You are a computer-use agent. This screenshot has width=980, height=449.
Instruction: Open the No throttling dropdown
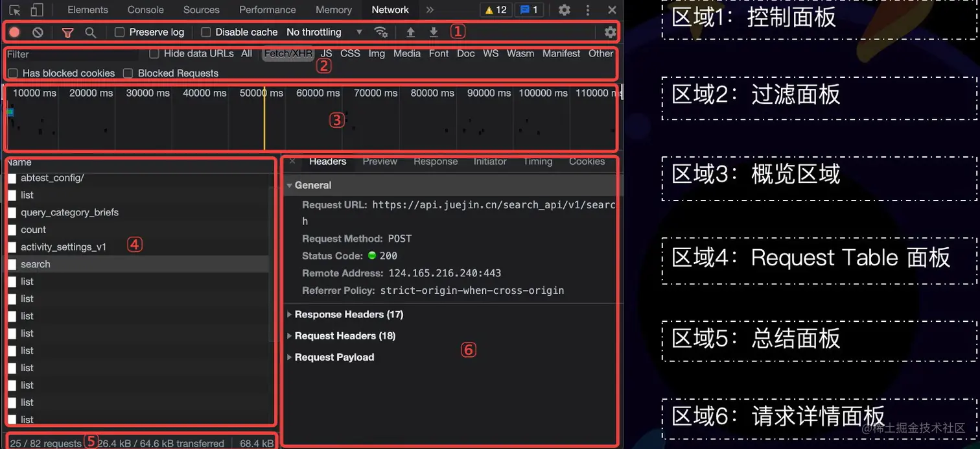[324, 32]
